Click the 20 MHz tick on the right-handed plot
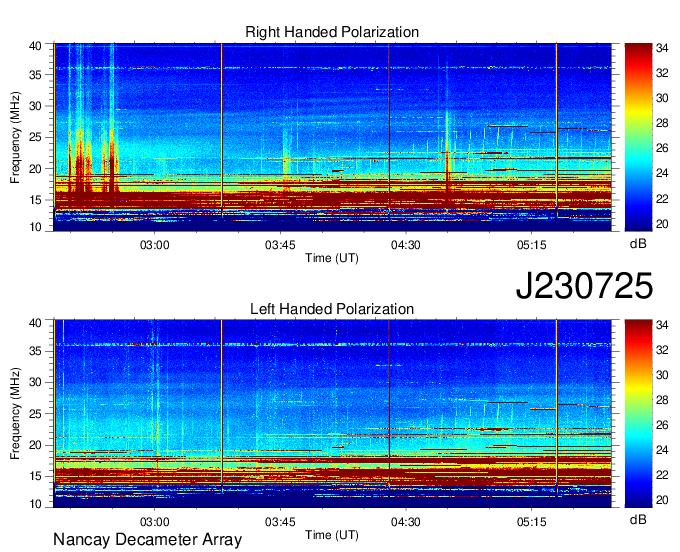Viewport: 680px width, 552px height. click(x=36, y=169)
